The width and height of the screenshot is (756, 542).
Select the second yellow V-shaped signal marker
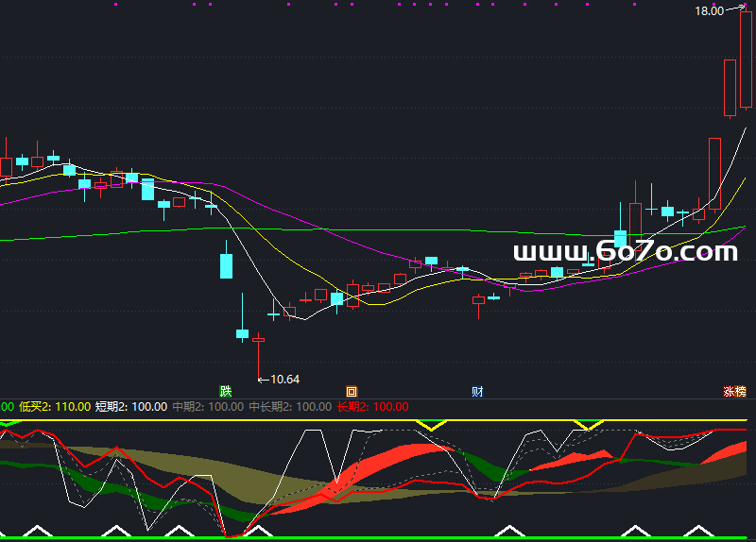(589, 426)
